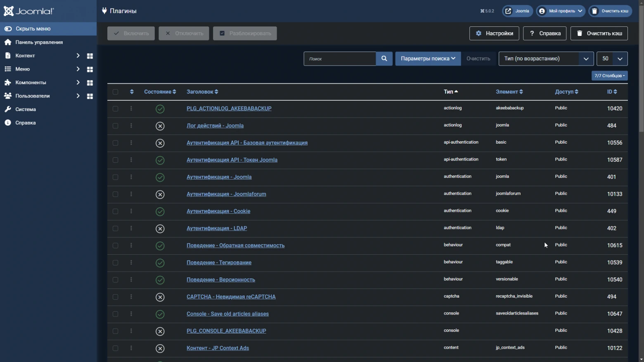Open the Параметры поиска filter options

click(x=428, y=59)
